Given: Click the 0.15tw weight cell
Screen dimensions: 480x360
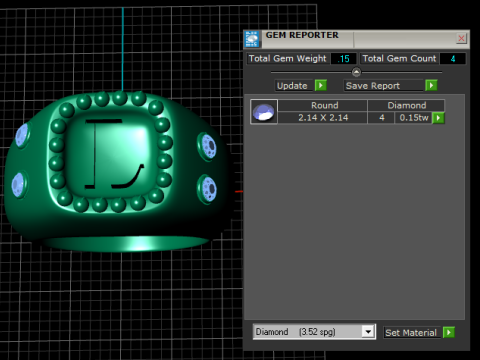Looking at the screenshot, I should [x=414, y=118].
